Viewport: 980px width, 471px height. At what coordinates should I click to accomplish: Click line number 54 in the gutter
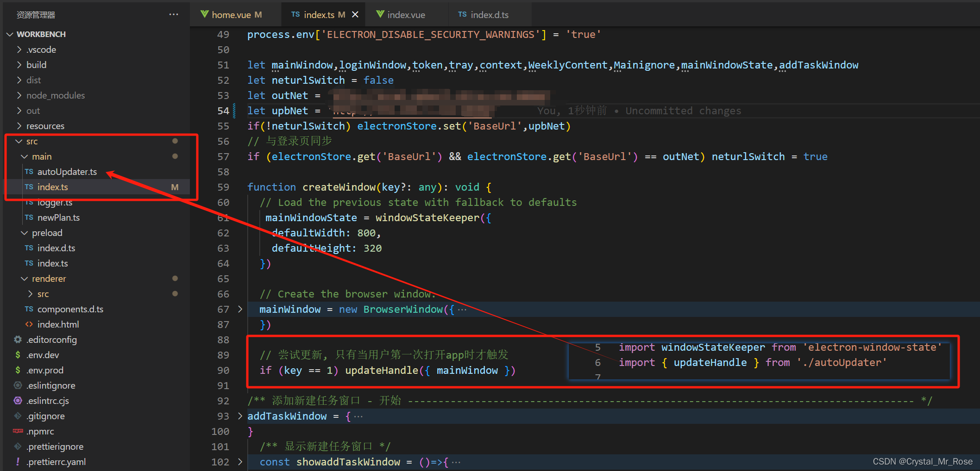223,111
